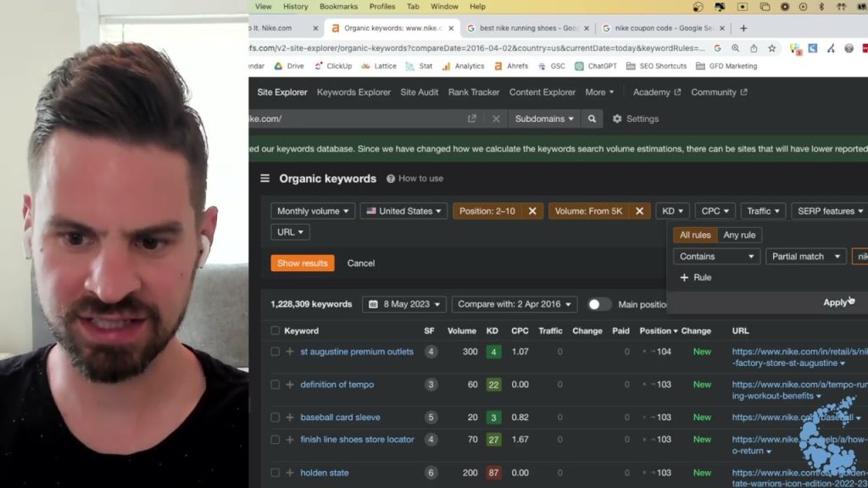Viewport: 868px width, 488px height.
Task: Click the search magnifier button beside Subdomains
Action: [592, 119]
